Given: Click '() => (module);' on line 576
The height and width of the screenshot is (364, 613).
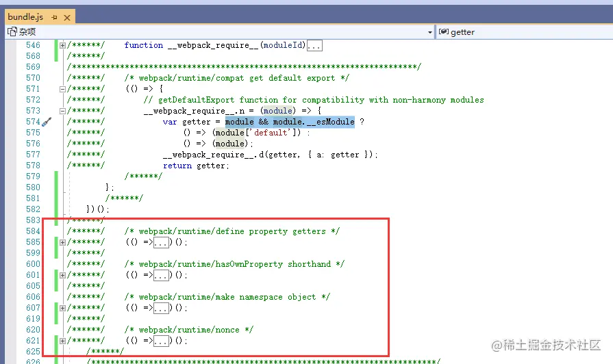Looking at the screenshot, I should (x=218, y=144).
